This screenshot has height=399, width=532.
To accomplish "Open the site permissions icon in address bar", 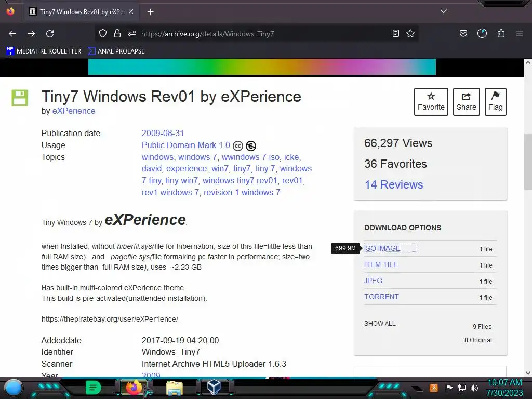I will pyautogui.click(x=132, y=33).
